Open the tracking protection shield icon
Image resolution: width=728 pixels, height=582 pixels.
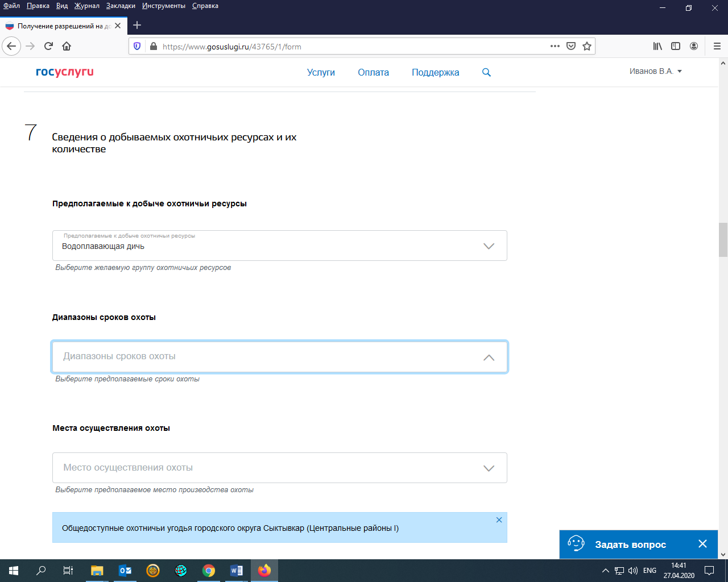(137, 47)
